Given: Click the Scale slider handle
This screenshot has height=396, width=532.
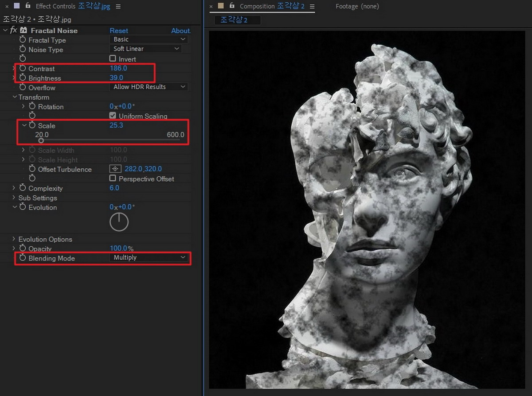Looking at the screenshot, I should [x=41, y=140].
